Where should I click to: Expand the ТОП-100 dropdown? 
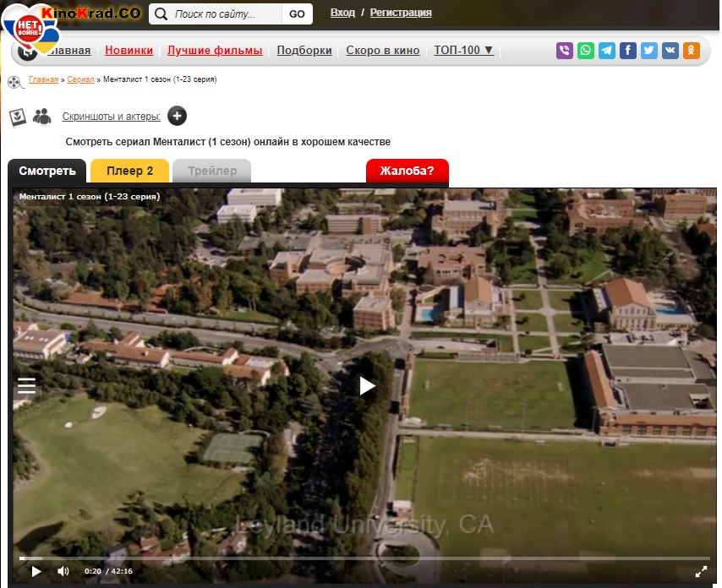463,50
